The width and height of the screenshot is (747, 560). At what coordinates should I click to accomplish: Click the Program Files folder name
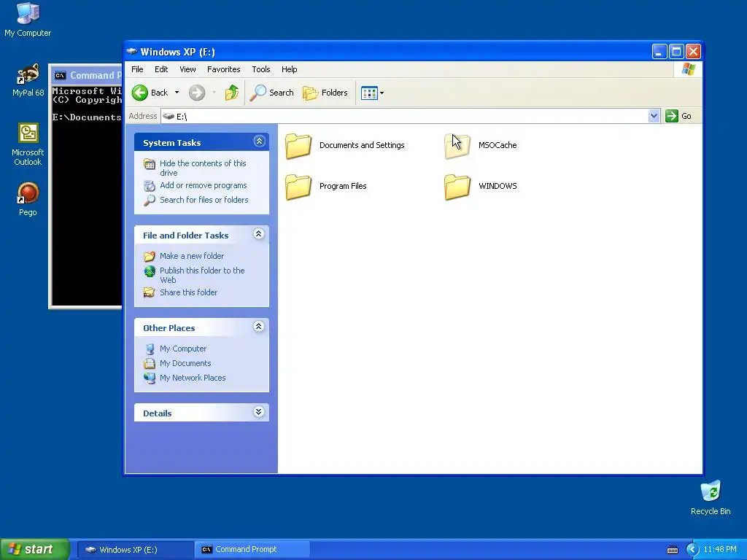pyautogui.click(x=343, y=186)
